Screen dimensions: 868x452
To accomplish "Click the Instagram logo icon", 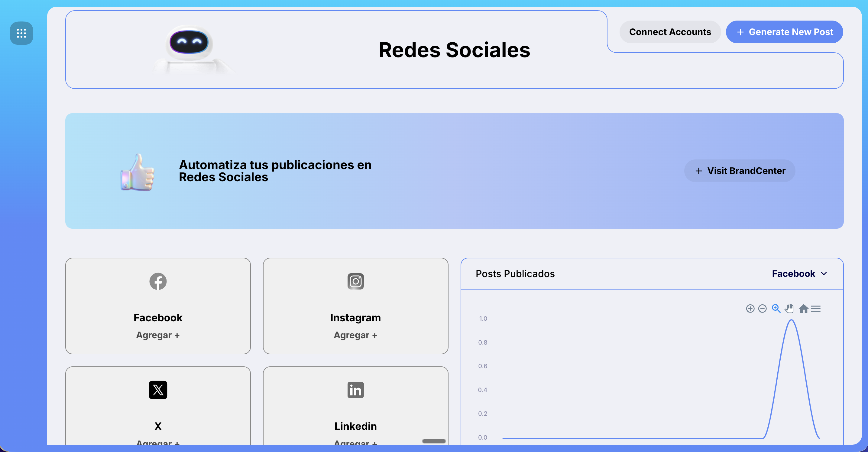I will (355, 281).
